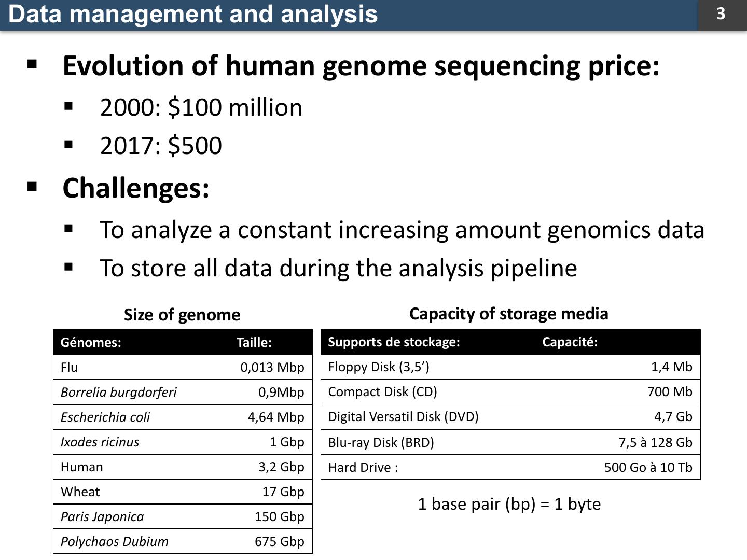Image resolution: width=747 pixels, height=560 pixels.
Task: Click the "Supports de stockage:" column header
Action: point(394,342)
